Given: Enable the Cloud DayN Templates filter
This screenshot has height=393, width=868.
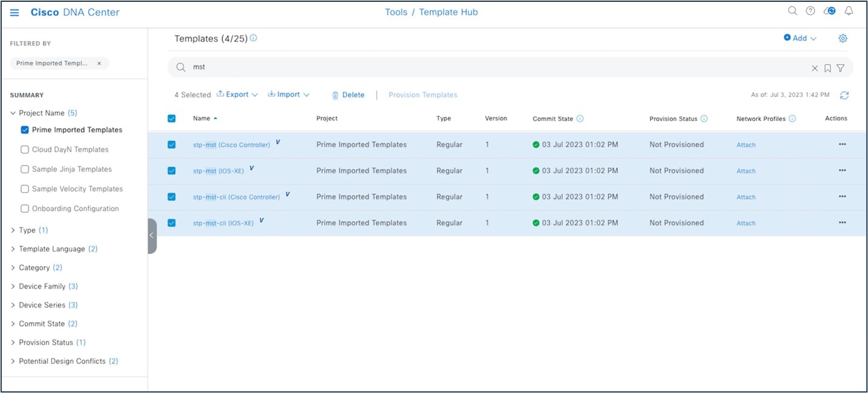Looking at the screenshot, I should click(x=24, y=149).
